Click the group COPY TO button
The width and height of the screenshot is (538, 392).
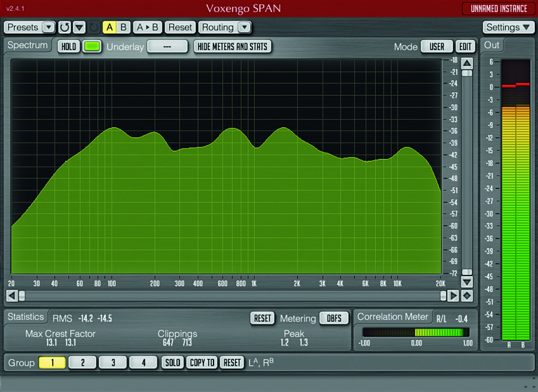click(202, 363)
